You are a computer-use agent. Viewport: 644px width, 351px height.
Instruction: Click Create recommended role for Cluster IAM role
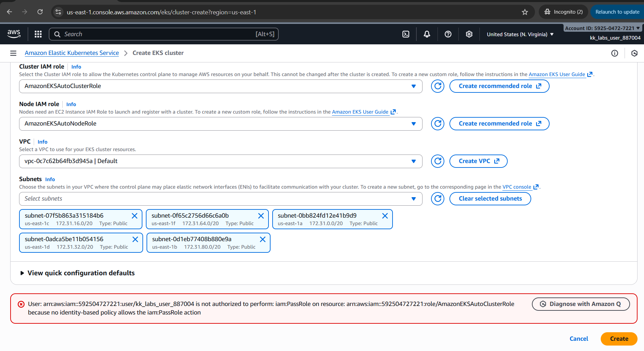point(500,86)
